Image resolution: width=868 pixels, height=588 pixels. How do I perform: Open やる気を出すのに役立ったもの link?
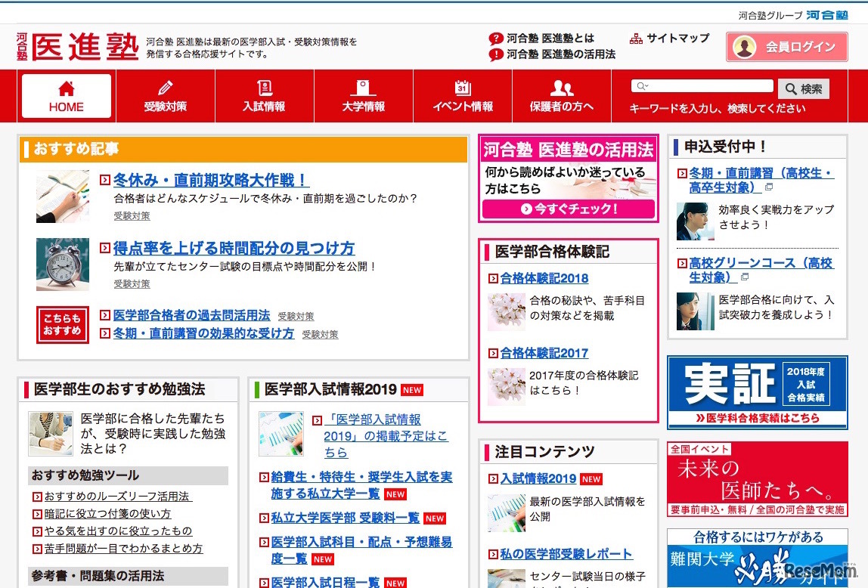pos(118,531)
